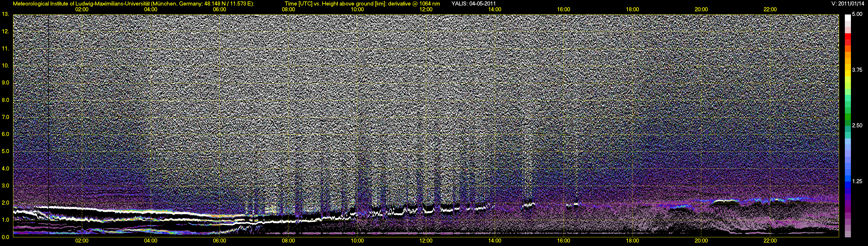Click the 02:00 label on the top time axis
The width and height of the screenshot is (868, 246).
coord(82,10)
